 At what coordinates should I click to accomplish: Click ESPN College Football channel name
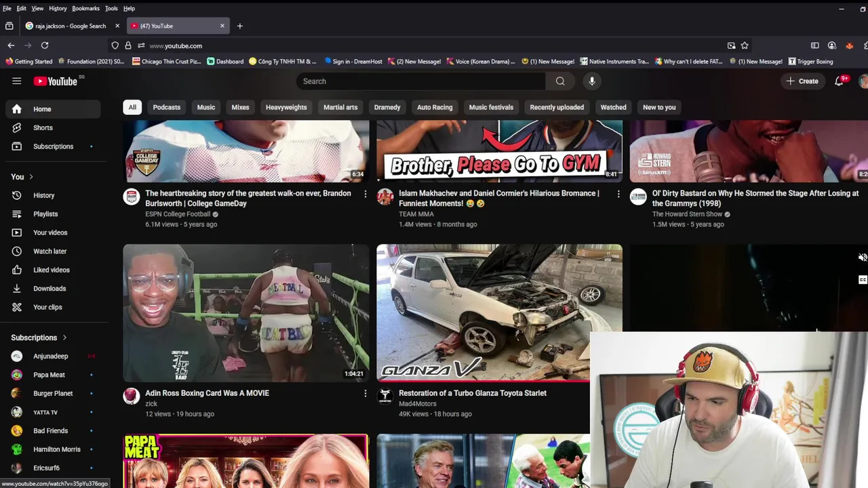click(x=178, y=214)
